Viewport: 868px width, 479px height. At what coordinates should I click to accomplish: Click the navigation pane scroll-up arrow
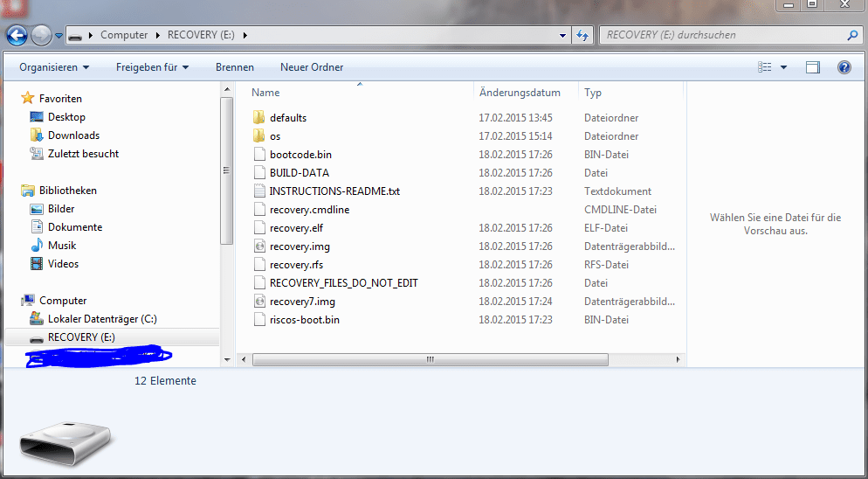tap(227, 89)
